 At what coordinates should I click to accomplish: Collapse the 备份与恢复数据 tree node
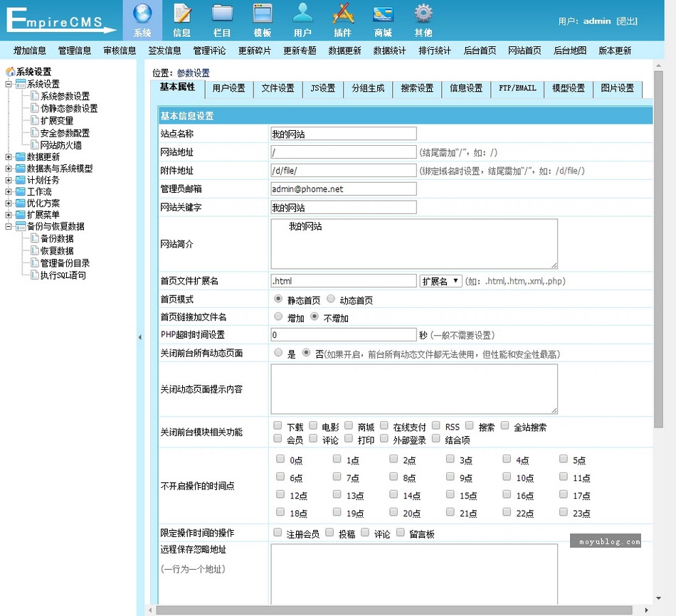pyautogui.click(x=9, y=226)
